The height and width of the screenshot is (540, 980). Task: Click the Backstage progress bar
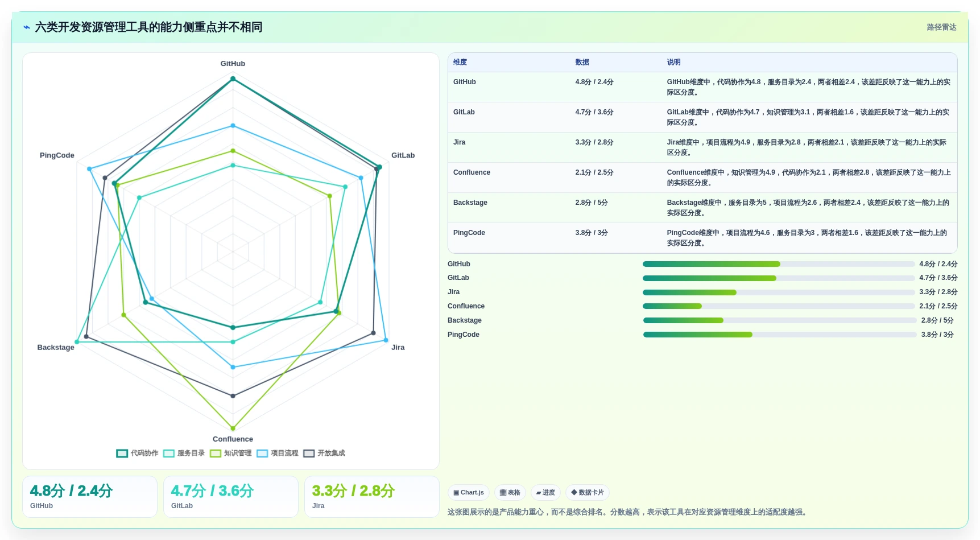780,320
